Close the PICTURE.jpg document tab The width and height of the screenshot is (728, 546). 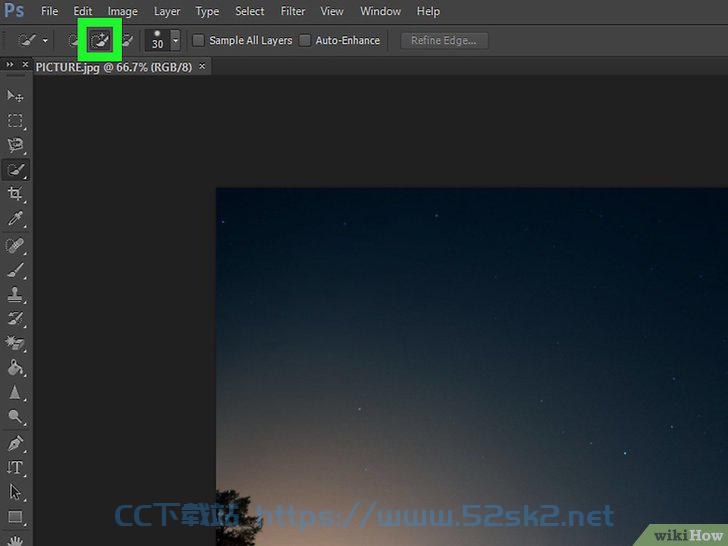(202, 66)
